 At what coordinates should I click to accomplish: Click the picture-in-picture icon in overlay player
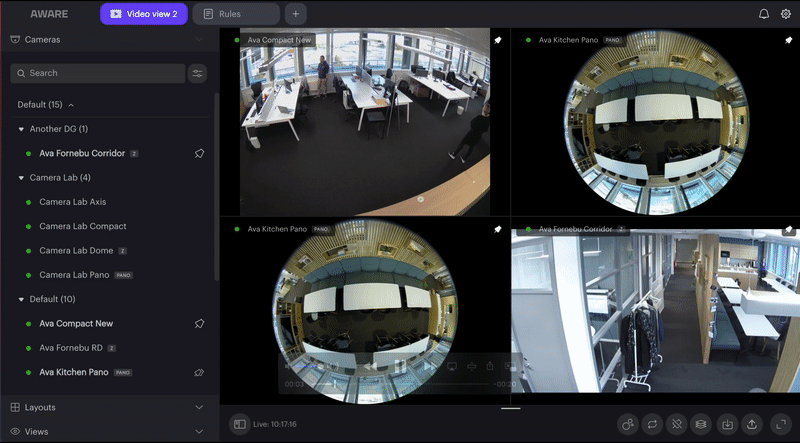510,366
